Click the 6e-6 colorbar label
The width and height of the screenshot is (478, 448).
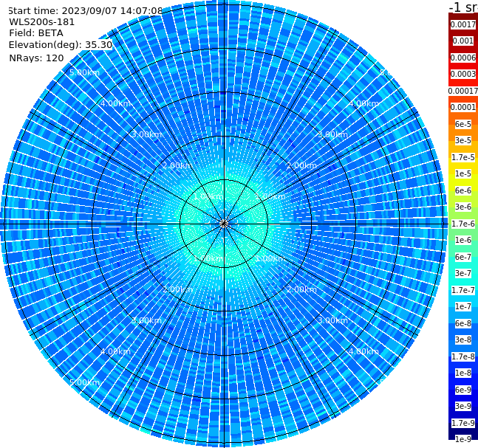[x=463, y=190]
